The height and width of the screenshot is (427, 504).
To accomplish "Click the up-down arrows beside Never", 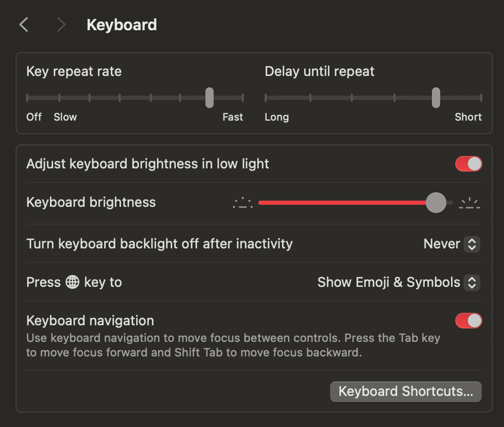I will 472,244.
